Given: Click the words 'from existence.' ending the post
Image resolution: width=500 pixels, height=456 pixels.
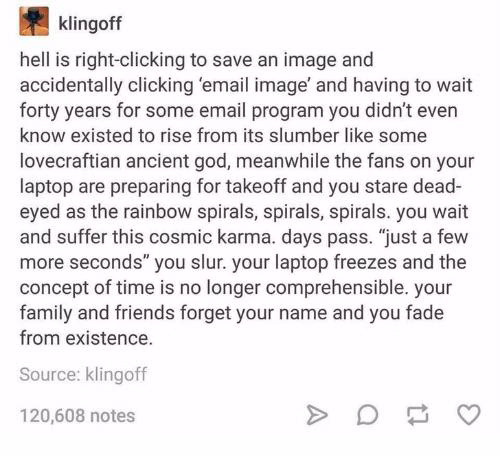Looking at the screenshot, I should pos(86,338).
